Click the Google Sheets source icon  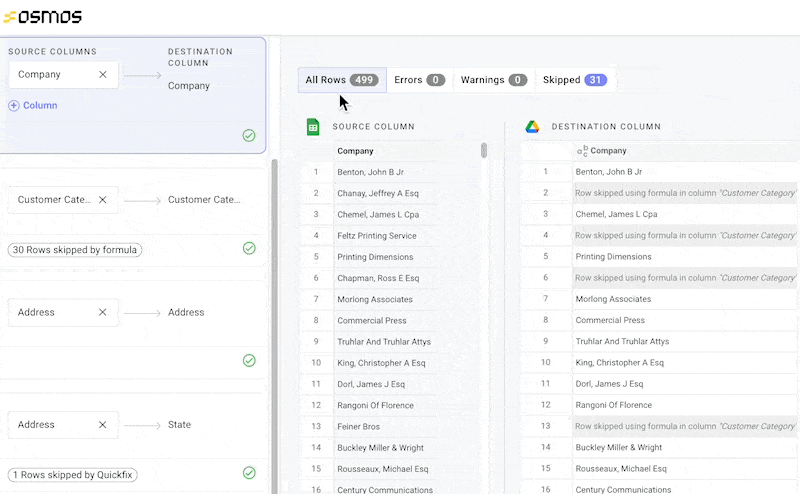pyautogui.click(x=313, y=127)
